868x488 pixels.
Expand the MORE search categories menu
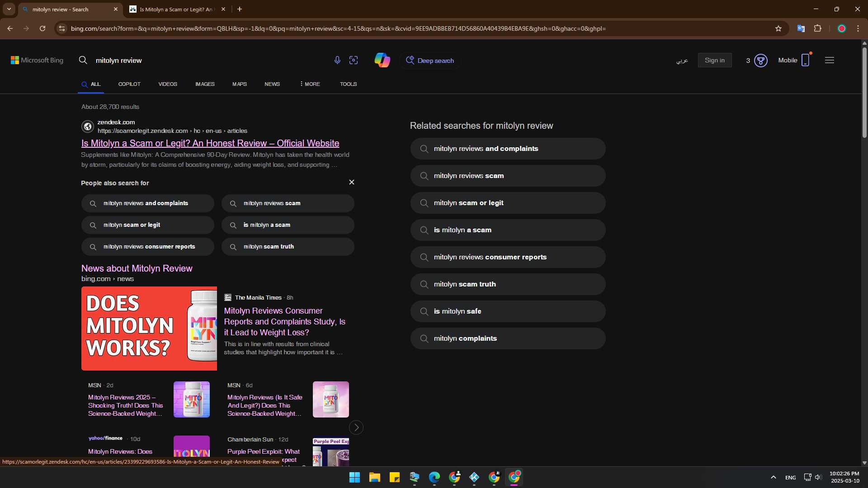[310, 84]
